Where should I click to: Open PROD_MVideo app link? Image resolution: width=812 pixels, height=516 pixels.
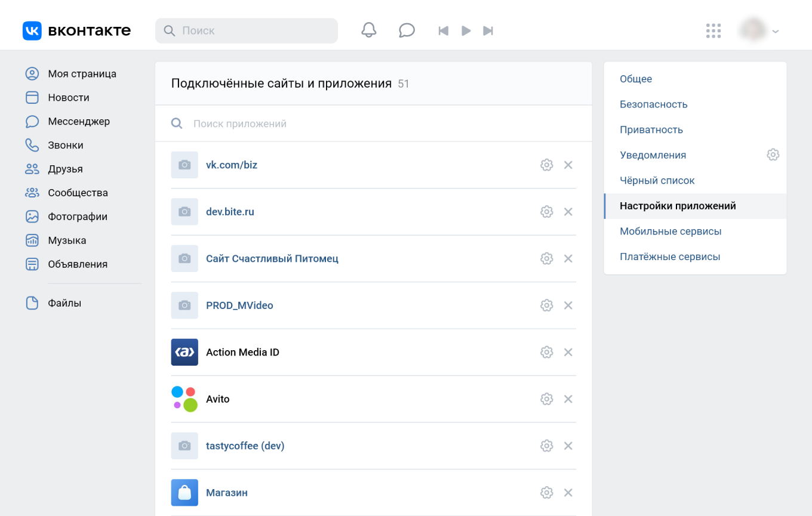(x=239, y=305)
